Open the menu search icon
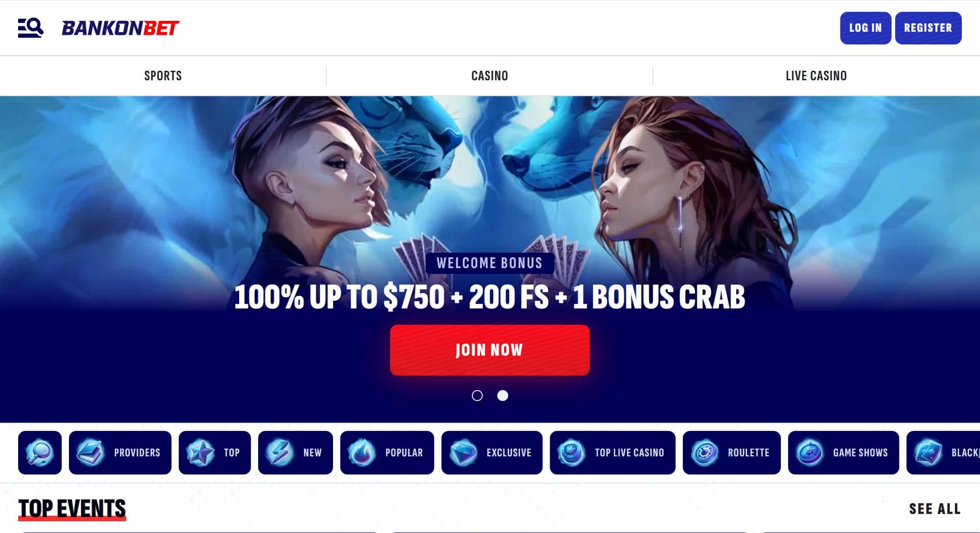This screenshot has height=533, width=980. click(x=30, y=28)
